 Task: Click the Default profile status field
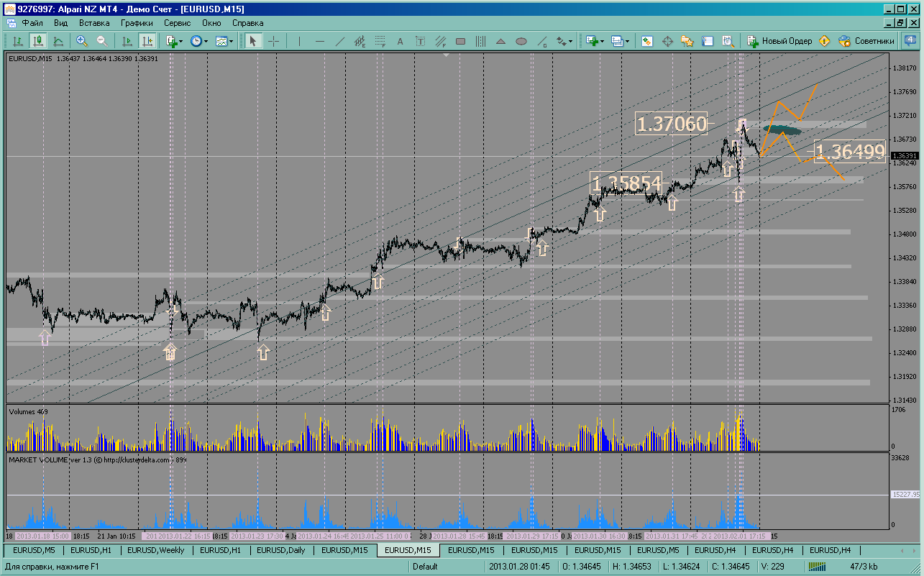pos(425,567)
